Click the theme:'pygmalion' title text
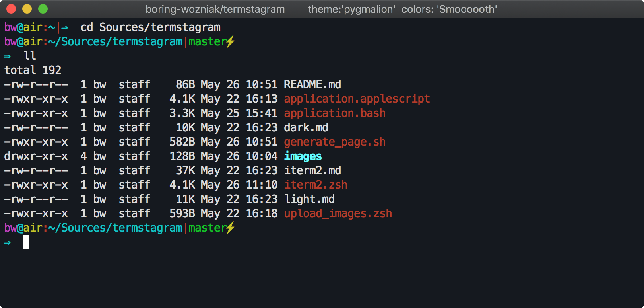Image resolution: width=644 pixels, height=308 pixels. click(351, 9)
